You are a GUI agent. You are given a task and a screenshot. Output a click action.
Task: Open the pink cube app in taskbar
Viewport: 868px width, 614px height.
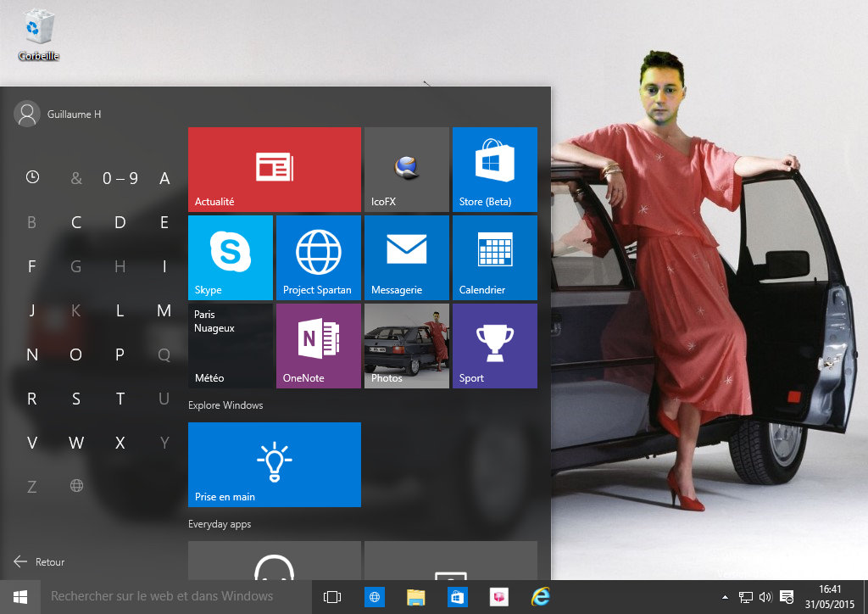click(498, 597)
